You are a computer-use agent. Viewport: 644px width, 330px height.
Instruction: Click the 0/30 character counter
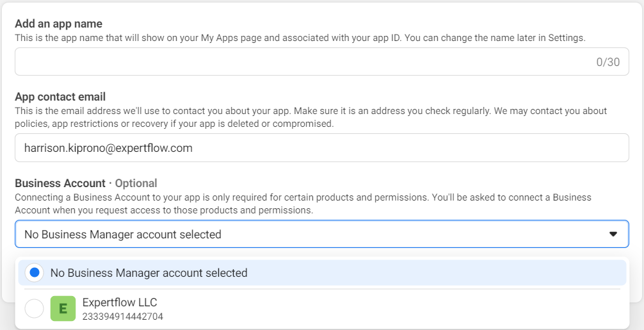[x=608, y=62]
